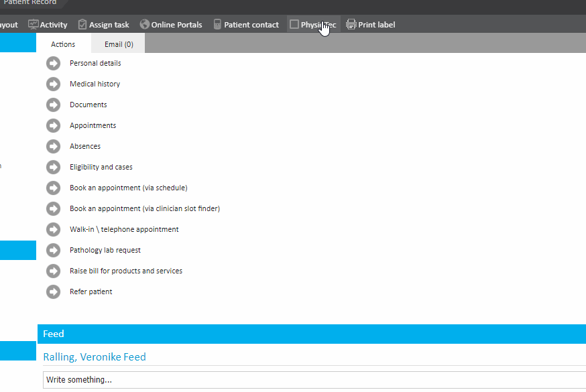Select Raise bill for products and services
Viewport: 586px width, 392px height.
coord(125,271)
